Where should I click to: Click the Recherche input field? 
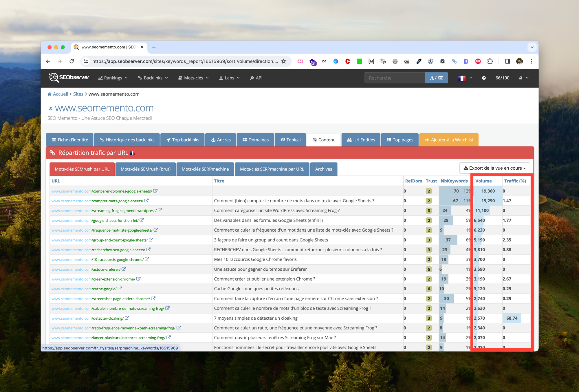[394, 78]
